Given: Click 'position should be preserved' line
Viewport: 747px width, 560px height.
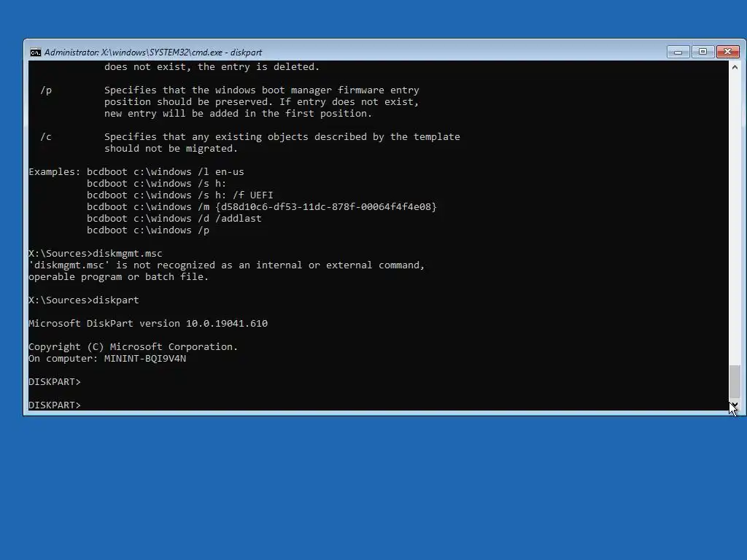Looking at the screenshot, I should click(x=262, y=102).
